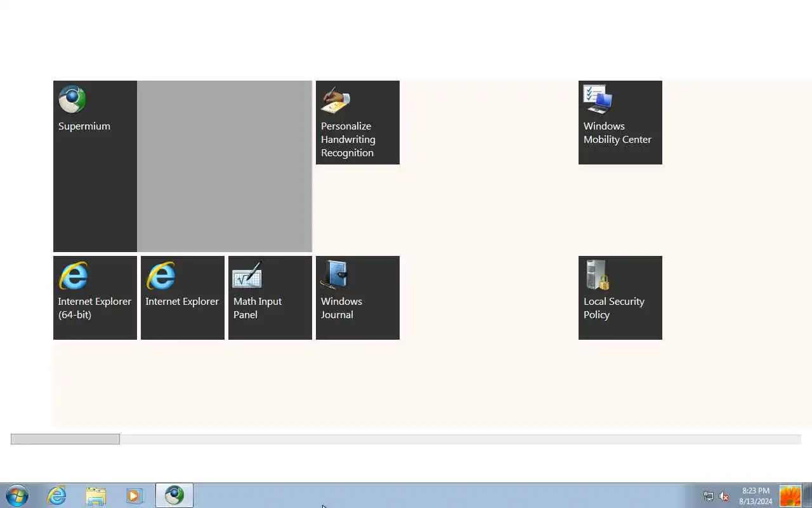Open Windows Media Player from the taskbar
This screenshot has width=812, height=508.
point(134,495)
